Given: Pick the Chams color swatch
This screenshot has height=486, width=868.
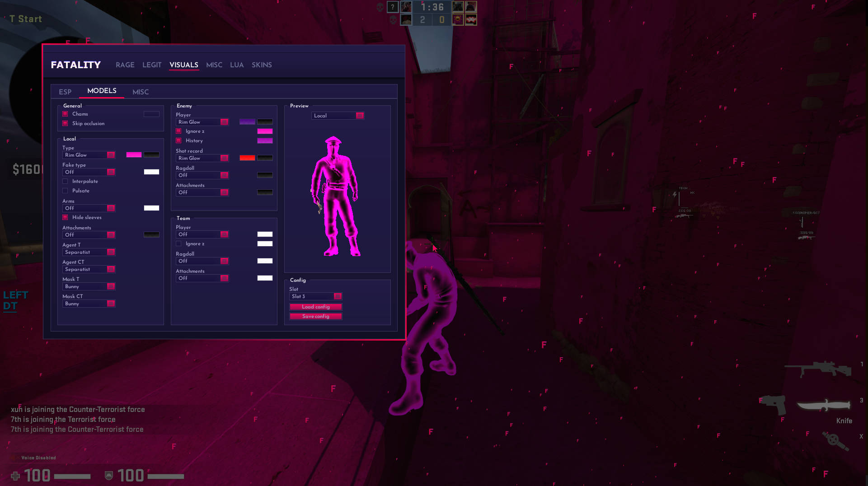Looking at the screenshot, I should point(151,114).
